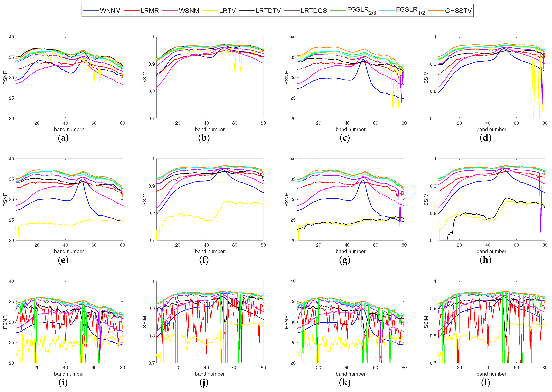Select the LRTDTV black line sample in legend
Viewport: 552px width, 392px height.
coord(247,10)
